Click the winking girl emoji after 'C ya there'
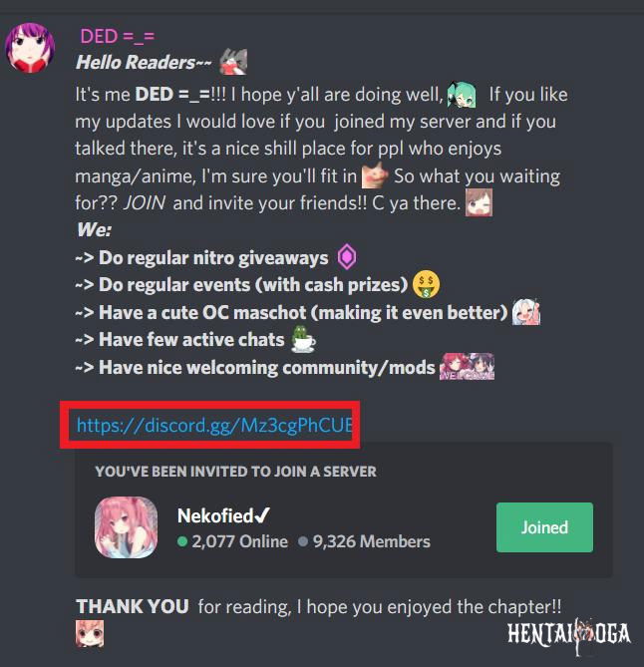Image resolution: width=644 pixels, height=667 pixels. 479,203
